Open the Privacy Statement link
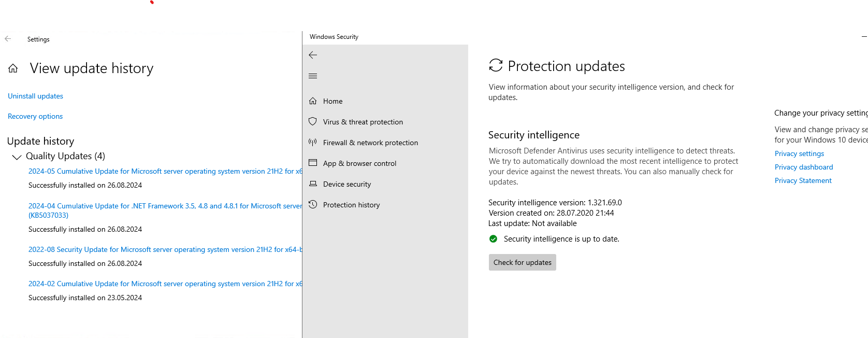Image resolution: width=868 pixels, height=338 pixels. [803, 180]
